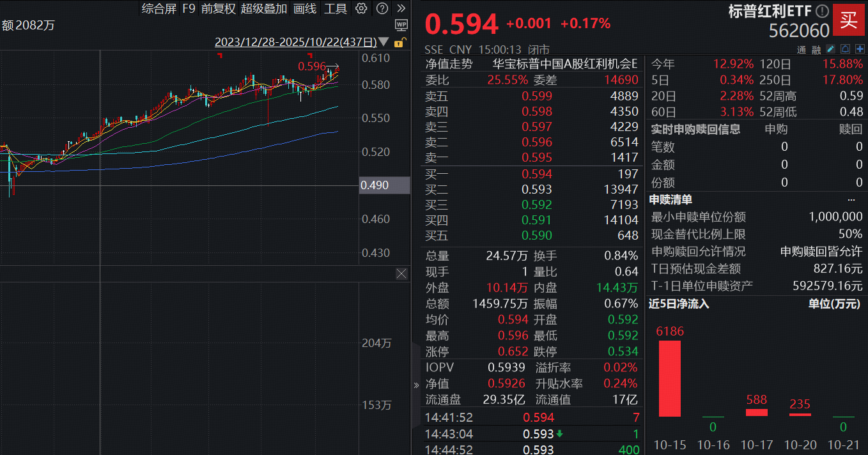
Task: Click the bell alert icon
Action: pos(845,49)
